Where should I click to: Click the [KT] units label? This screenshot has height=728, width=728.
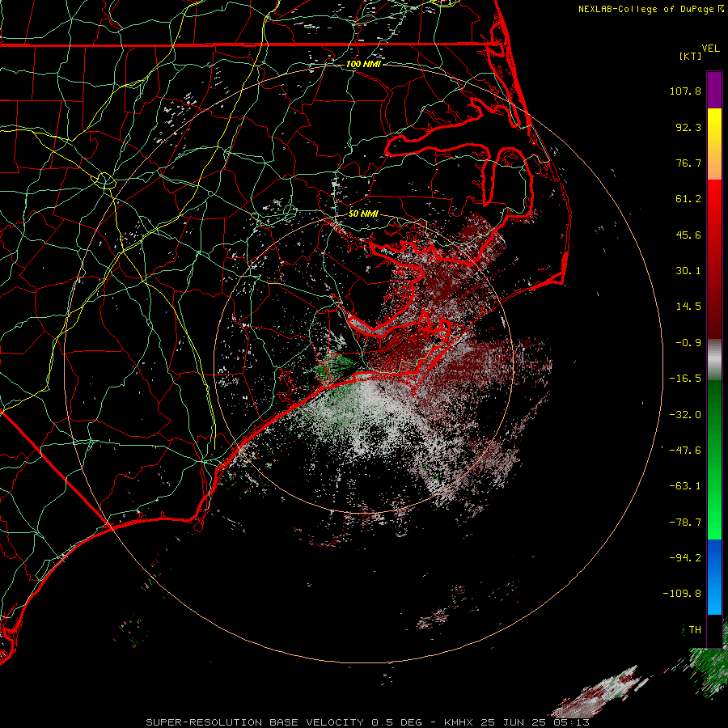tap(691, 56)
